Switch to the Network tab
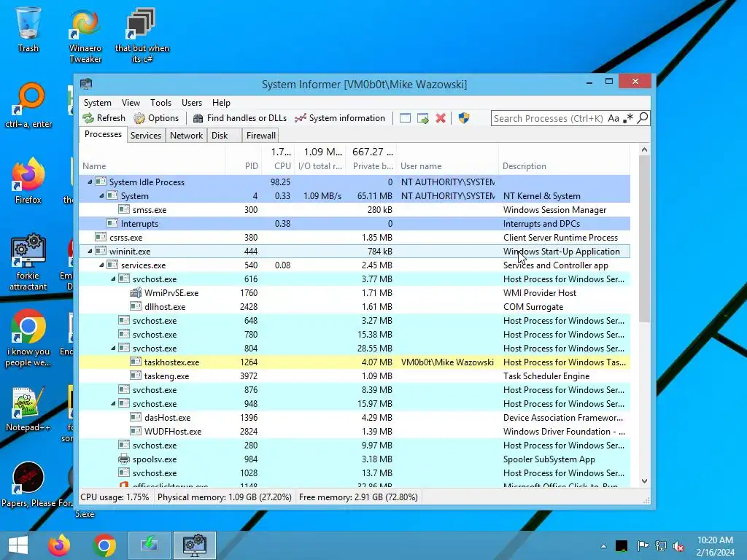The height and width of the screenshot is (560, 747). click(x=186, y=136)
